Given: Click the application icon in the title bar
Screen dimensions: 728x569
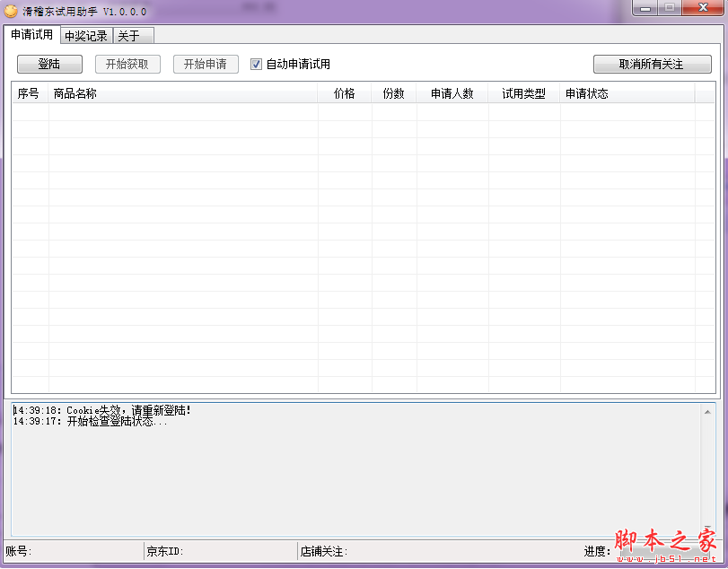Looking at the screenshot, I should 12,11.
